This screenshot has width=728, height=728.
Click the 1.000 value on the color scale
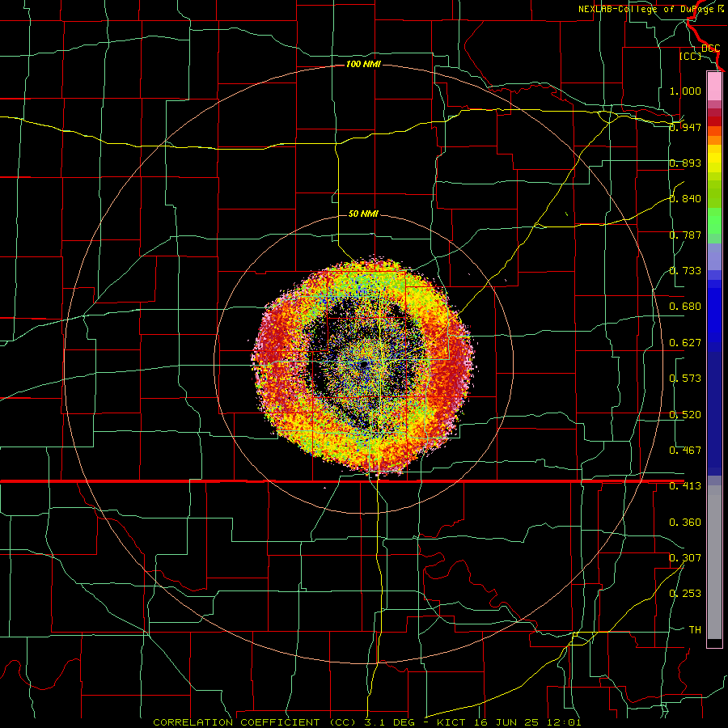(x=685, y=91)
